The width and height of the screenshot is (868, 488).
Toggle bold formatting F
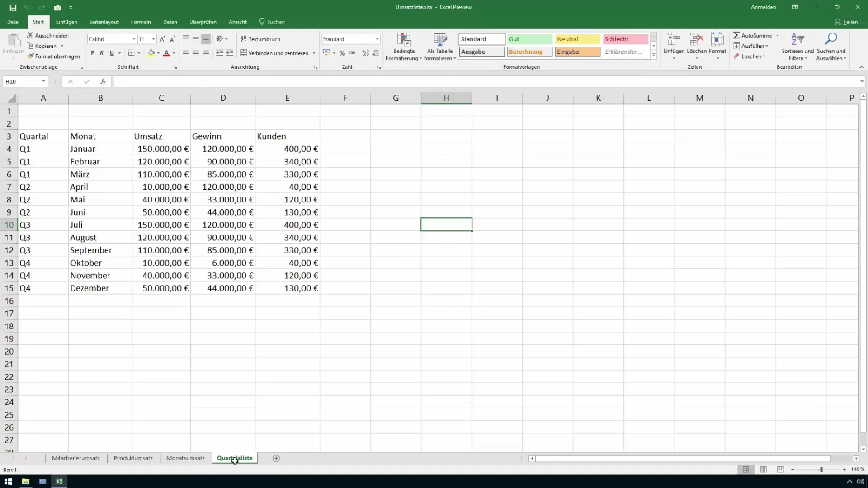pyautogui.click(x=92, y=53)
